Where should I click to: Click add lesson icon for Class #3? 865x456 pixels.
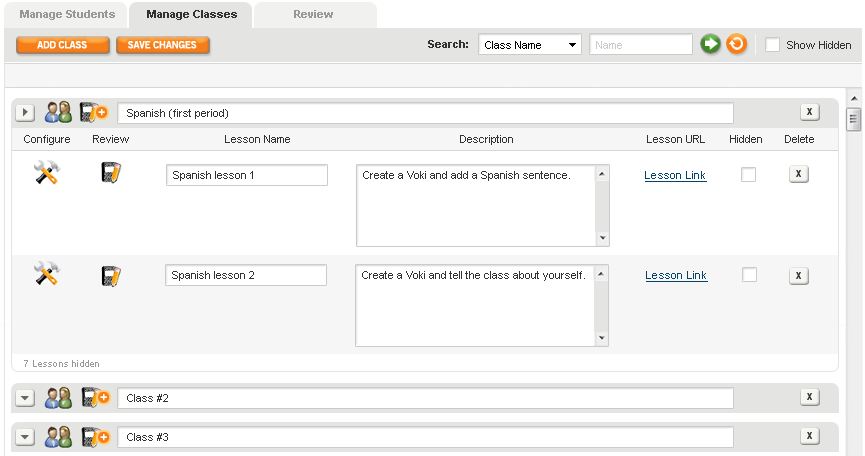click(93, 437)
